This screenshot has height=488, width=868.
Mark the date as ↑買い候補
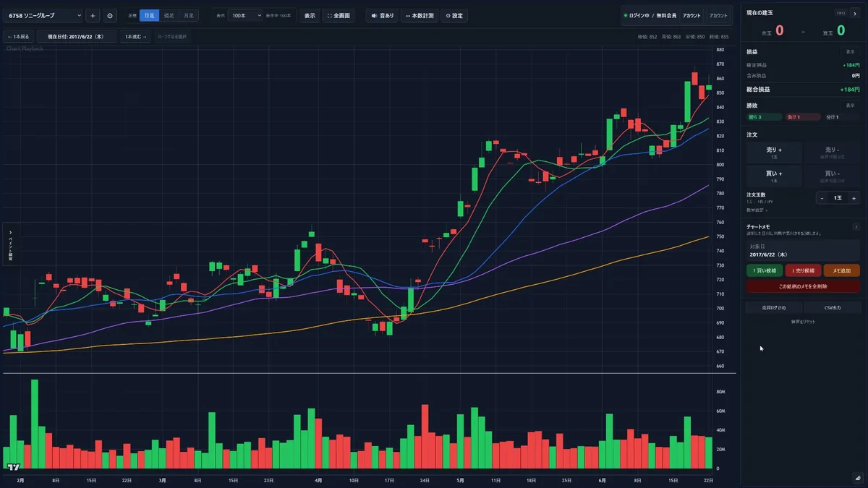(x=765, y=270)
